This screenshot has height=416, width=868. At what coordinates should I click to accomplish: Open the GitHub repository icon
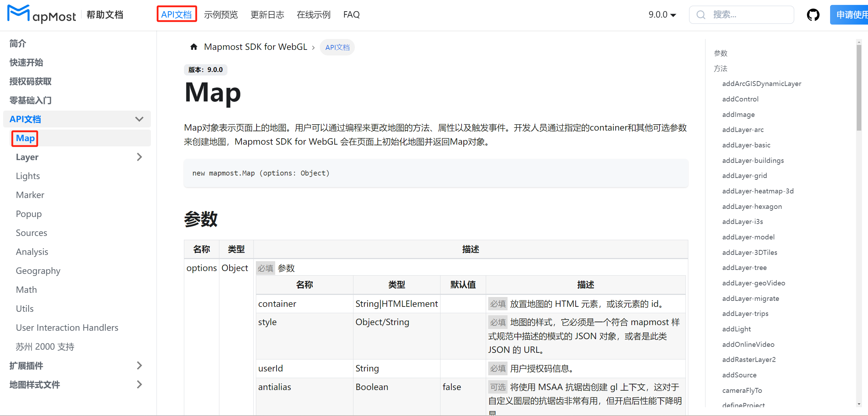click(x=813, y=14)
